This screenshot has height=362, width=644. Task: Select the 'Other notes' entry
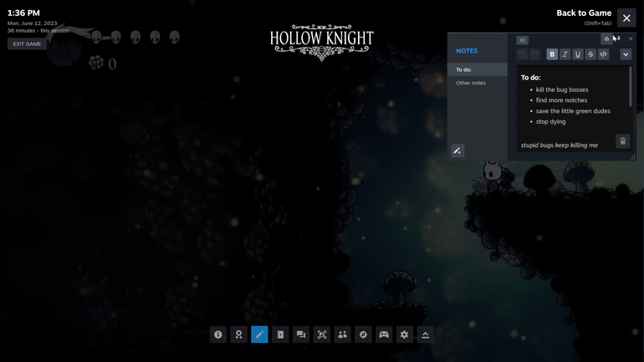tap(478, 83)
